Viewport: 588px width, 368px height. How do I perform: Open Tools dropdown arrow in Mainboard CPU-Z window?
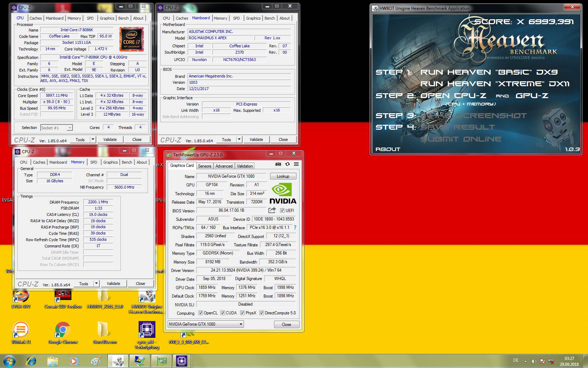point(239,139)
